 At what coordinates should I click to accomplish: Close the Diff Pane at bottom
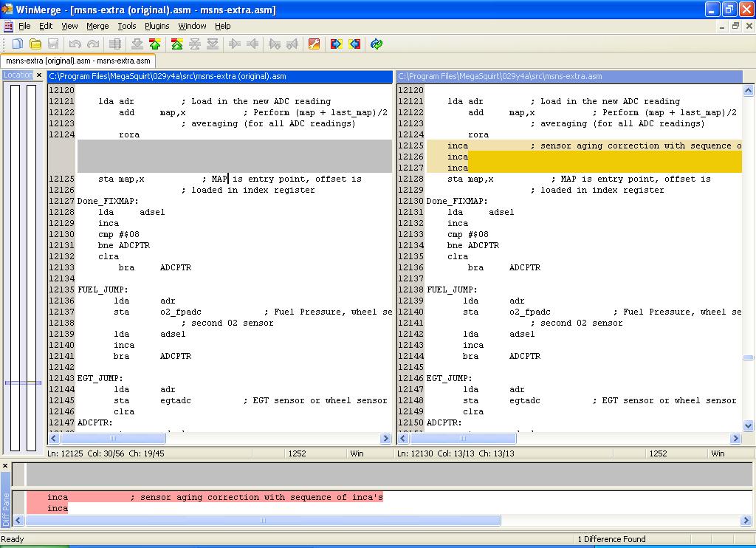pyautogui.click(x=5, y=466)
